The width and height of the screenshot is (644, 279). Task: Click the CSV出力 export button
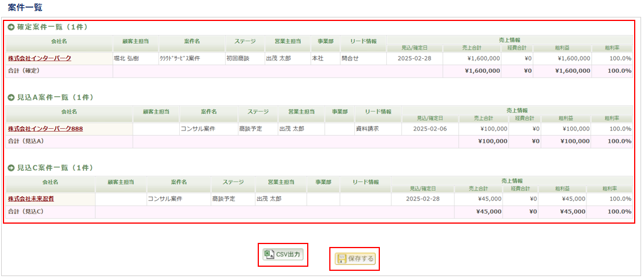pyautogui.click(x=283, y=255)
